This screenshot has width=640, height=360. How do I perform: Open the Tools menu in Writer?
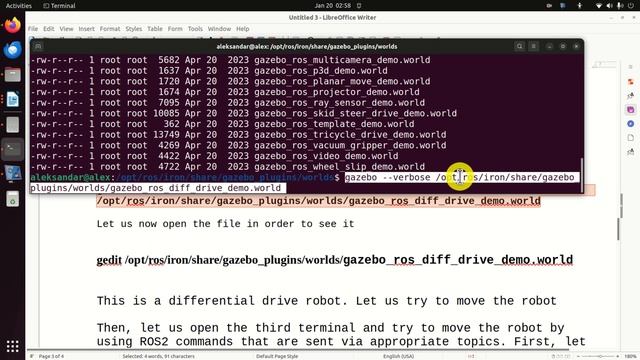pyautogui.click(x=195, y=29)
